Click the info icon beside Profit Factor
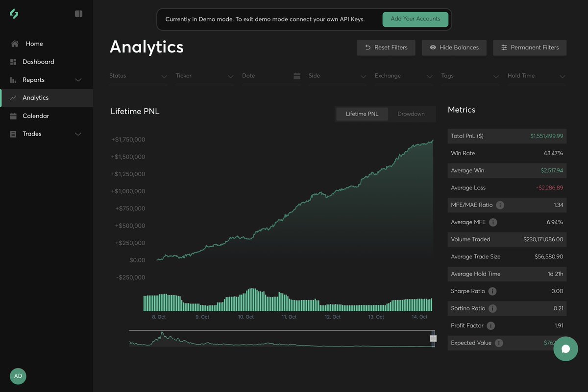 coord(490,325)
